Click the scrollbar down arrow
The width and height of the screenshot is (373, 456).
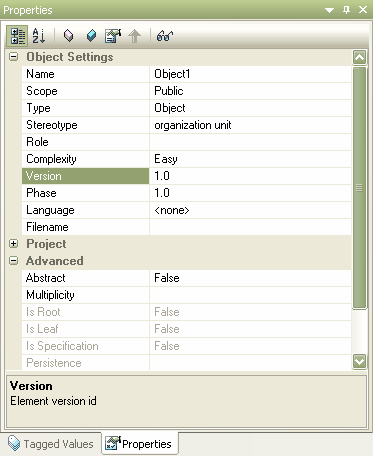click(x=359, y=361)
